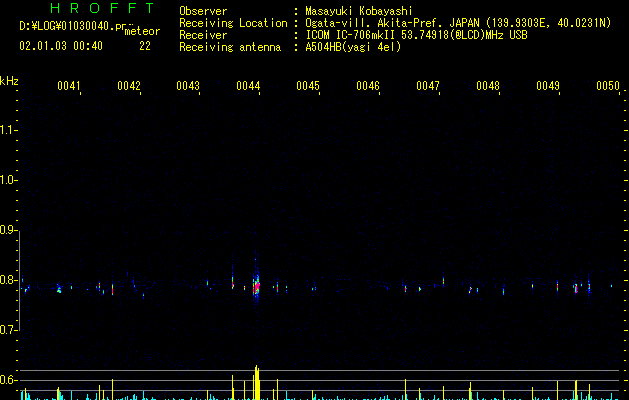Click time marker 0042
Viewport: 629px width, 400px height.
(129, 85)
